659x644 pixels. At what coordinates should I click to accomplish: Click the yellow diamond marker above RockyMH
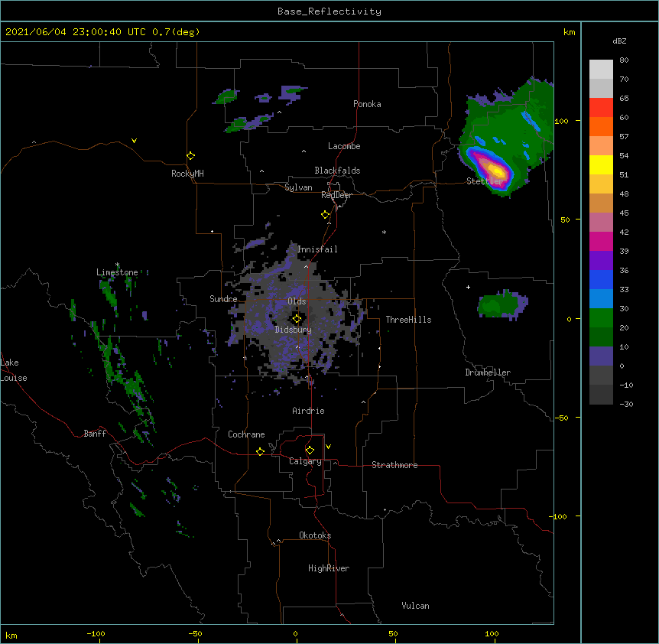190,156
